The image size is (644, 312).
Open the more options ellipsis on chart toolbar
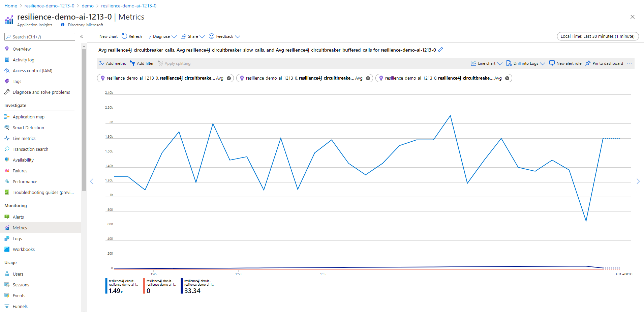click(x=630, y=63)
